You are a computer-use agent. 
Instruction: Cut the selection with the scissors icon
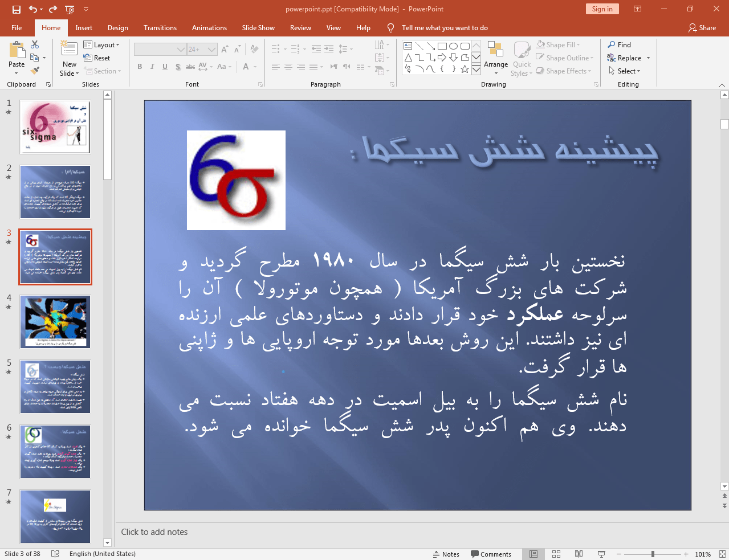(x=35, y=44)
